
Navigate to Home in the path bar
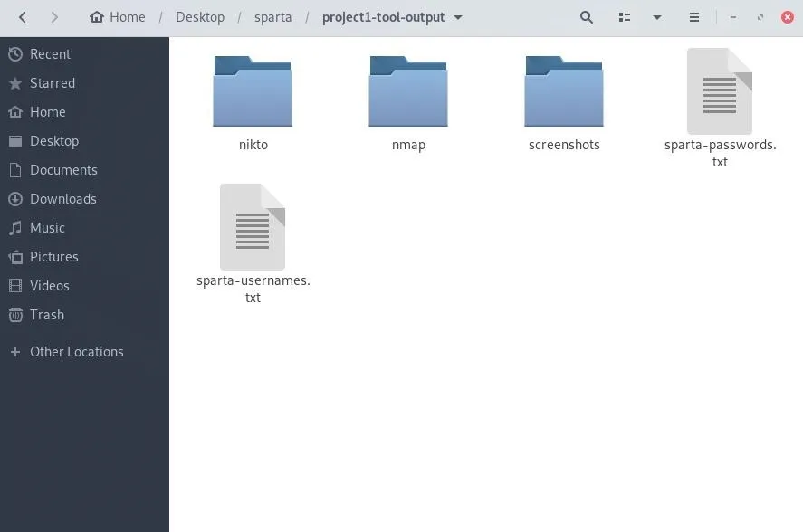point(118,17)
